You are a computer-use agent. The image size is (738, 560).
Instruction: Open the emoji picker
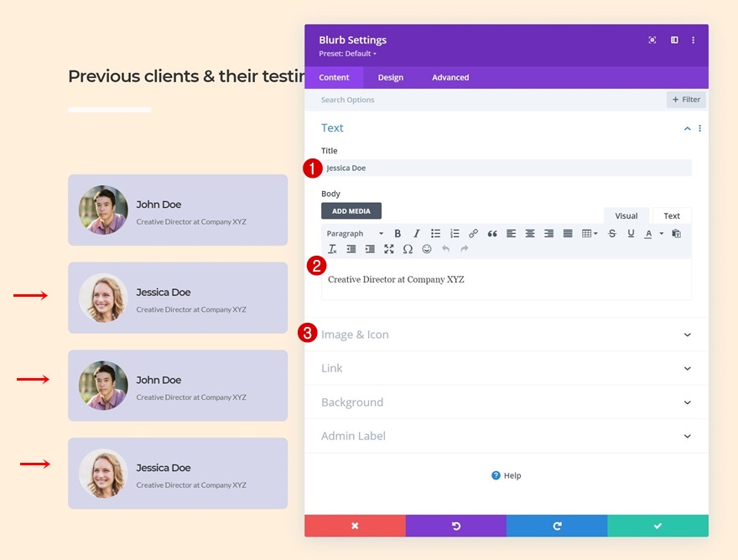tap(426, 249)
